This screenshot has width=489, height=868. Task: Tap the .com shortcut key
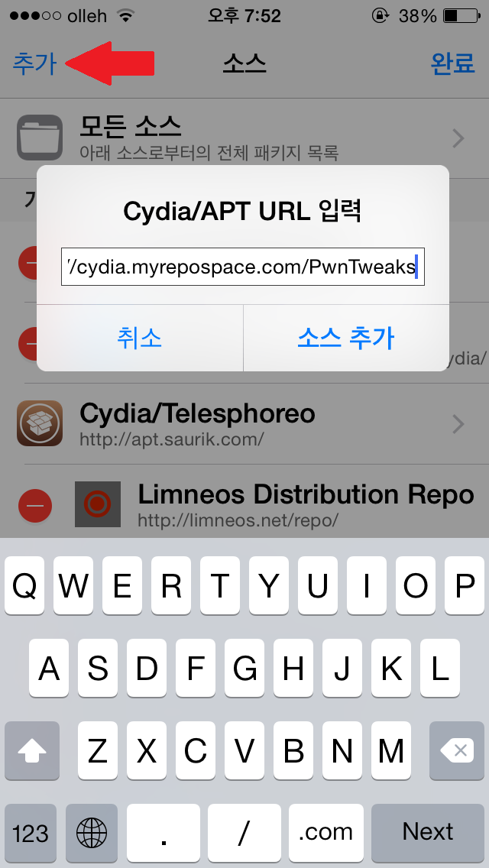(326, 831)
